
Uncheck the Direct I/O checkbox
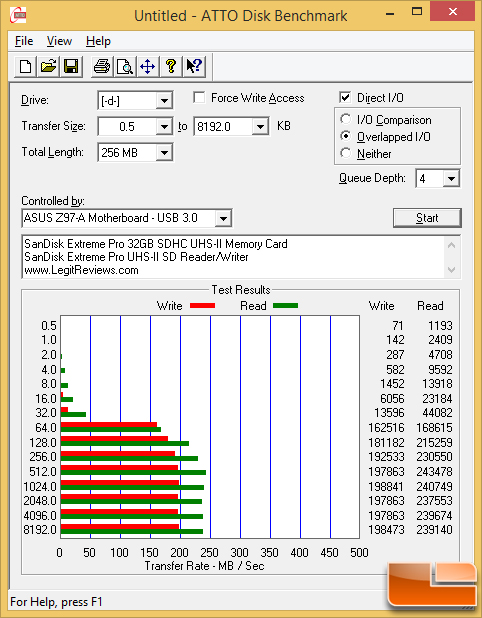pos(345,97)
